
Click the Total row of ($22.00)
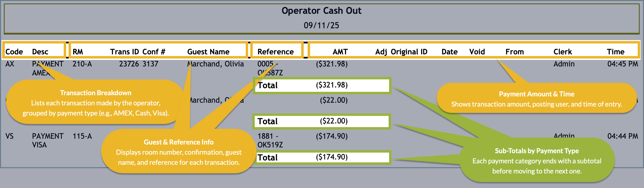pos(322,121)
